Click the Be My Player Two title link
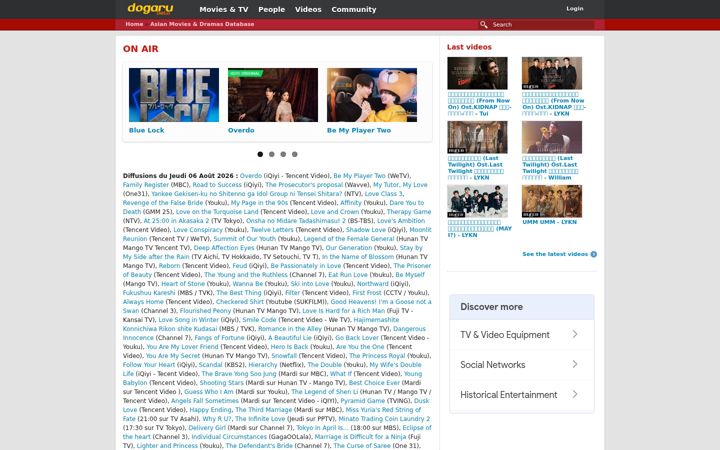The height and width of the screenshot is (450, 720). 359,130
